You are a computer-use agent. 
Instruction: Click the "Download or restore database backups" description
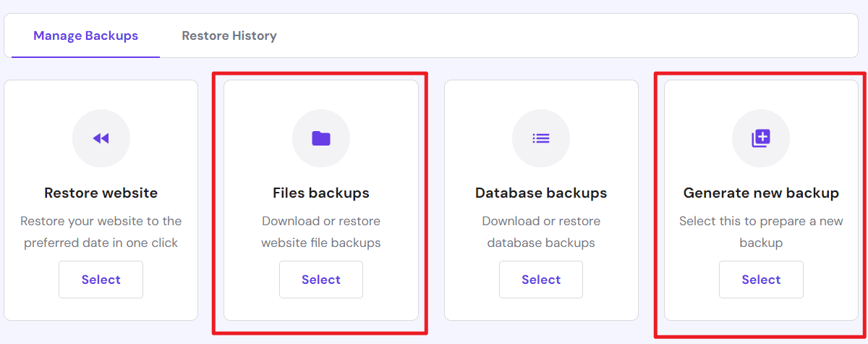point(541,232)
